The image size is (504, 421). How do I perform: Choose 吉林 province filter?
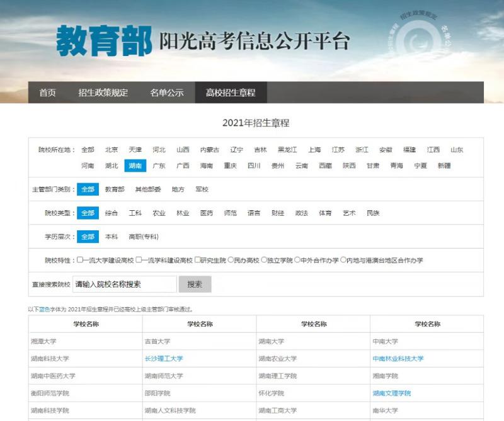tap(260, 150)
